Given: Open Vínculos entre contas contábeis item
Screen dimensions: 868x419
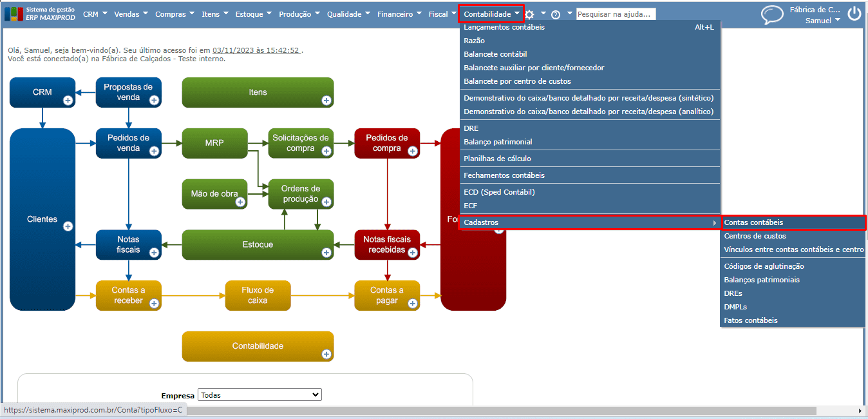Looking at the screenshot, I should click(x=793, y=249).
